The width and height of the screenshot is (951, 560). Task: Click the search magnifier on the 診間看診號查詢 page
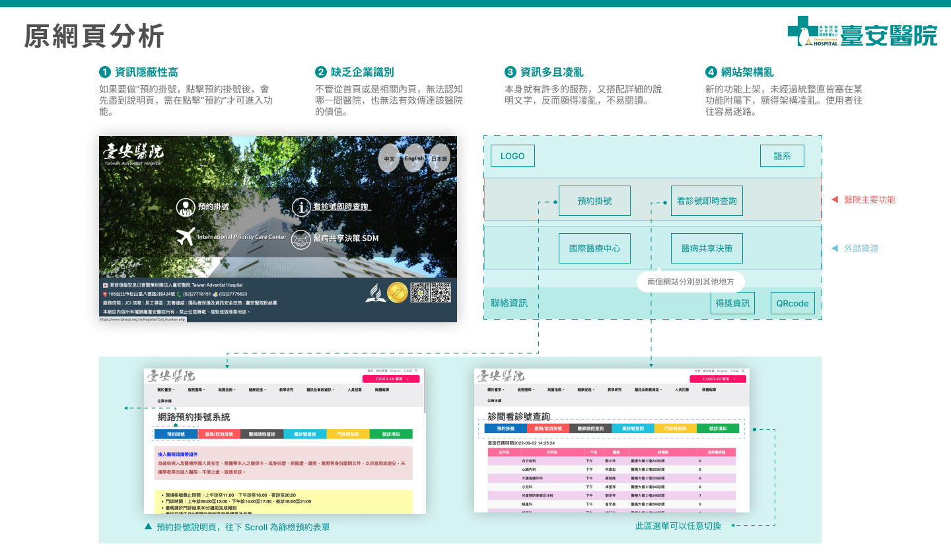[x=743, y=370]
